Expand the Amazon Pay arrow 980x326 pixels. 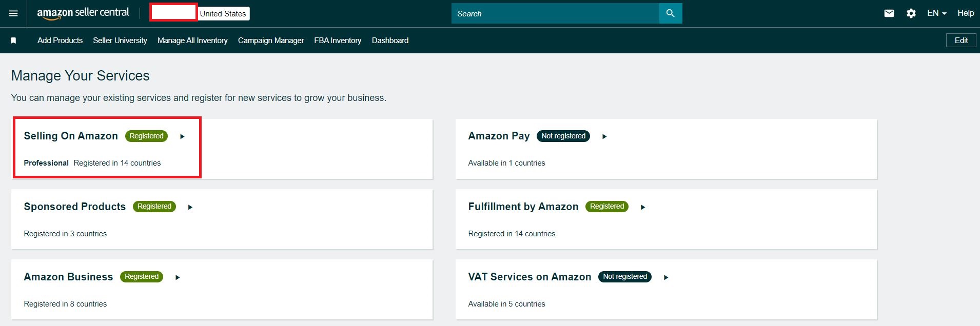(x=604, y=136)
